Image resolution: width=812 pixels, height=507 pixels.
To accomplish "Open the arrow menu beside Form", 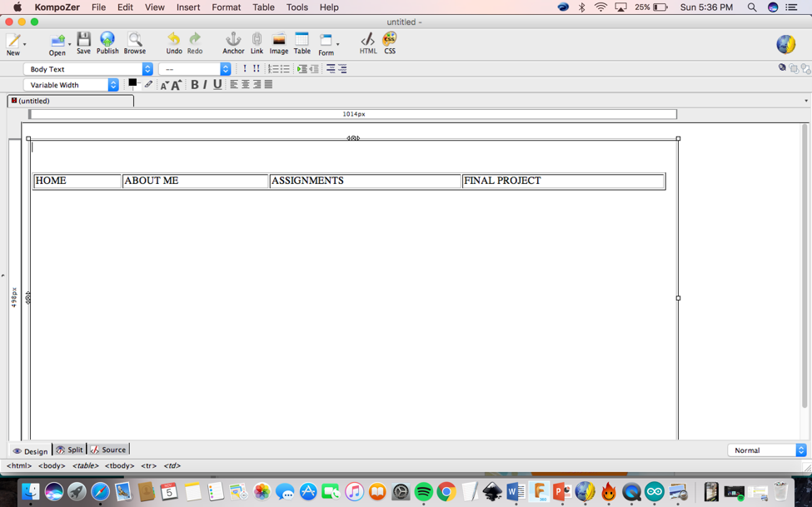I will (x=337, y=44).
